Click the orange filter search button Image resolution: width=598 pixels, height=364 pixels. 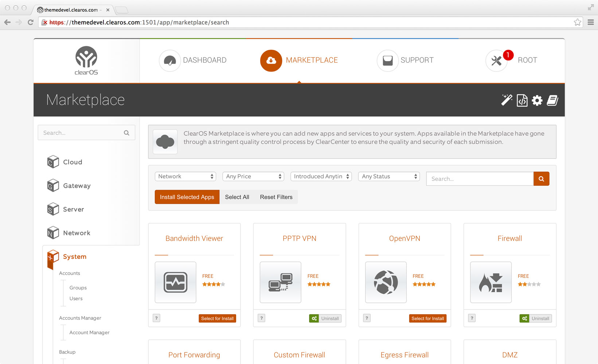pyautogui.click(x=541, y=179)
